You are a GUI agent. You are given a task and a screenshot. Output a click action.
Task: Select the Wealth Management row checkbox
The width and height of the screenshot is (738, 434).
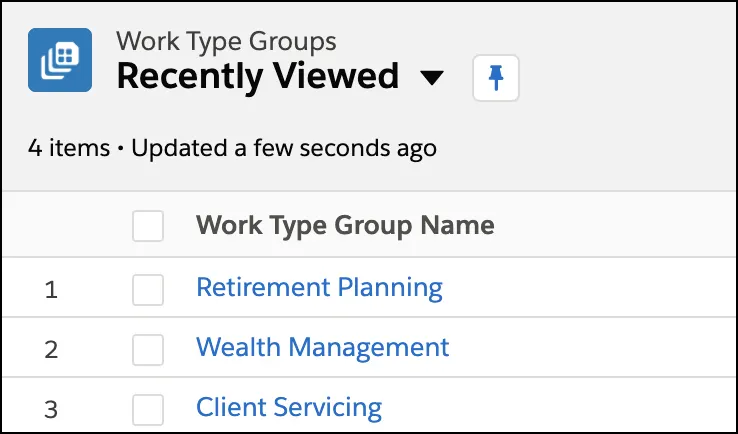click(148, 350)
